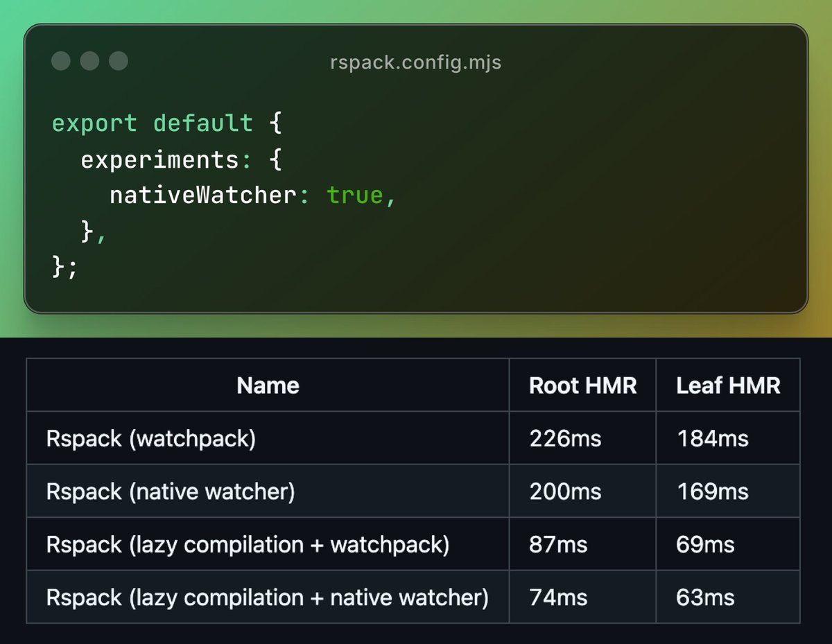
Task: Click the 'export default {' code line
Action: coord(166,123)
